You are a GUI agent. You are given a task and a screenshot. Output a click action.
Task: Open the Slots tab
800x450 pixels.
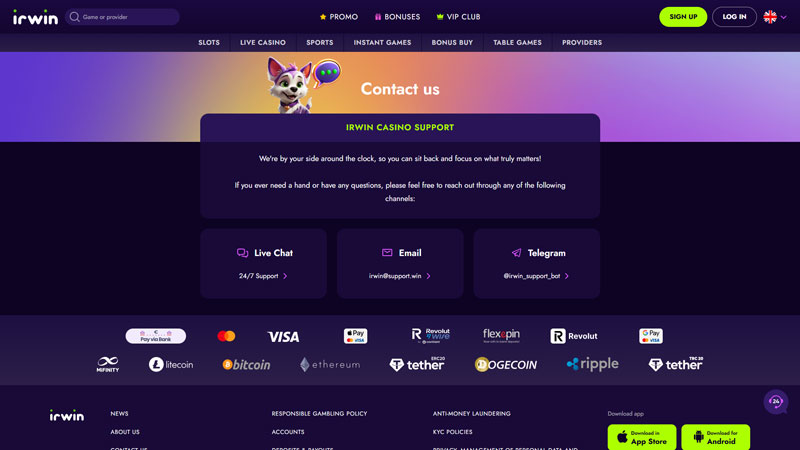tap(209, 42)
